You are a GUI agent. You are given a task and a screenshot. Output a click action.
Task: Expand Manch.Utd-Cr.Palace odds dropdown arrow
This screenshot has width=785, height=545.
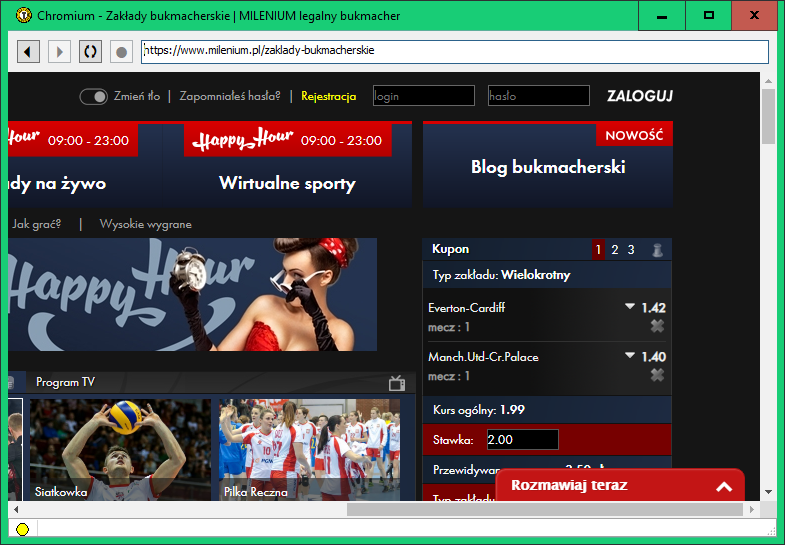[630, 355]
